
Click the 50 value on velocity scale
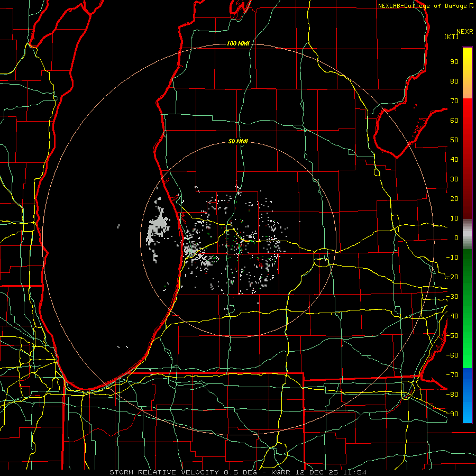click(454, 140)
